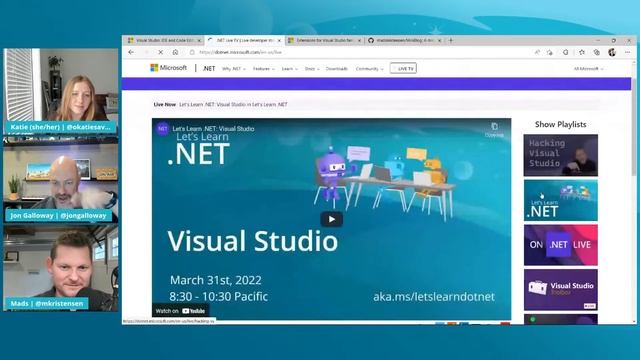Play the Let's Learn .NET video
640x360 pixels.
331,219
